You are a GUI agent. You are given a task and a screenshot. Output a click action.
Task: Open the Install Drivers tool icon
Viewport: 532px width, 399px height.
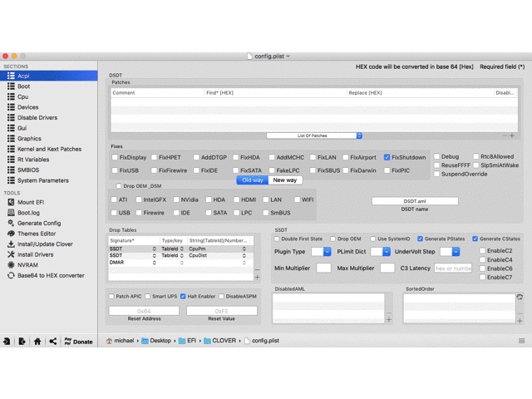[x=11, y=254]
